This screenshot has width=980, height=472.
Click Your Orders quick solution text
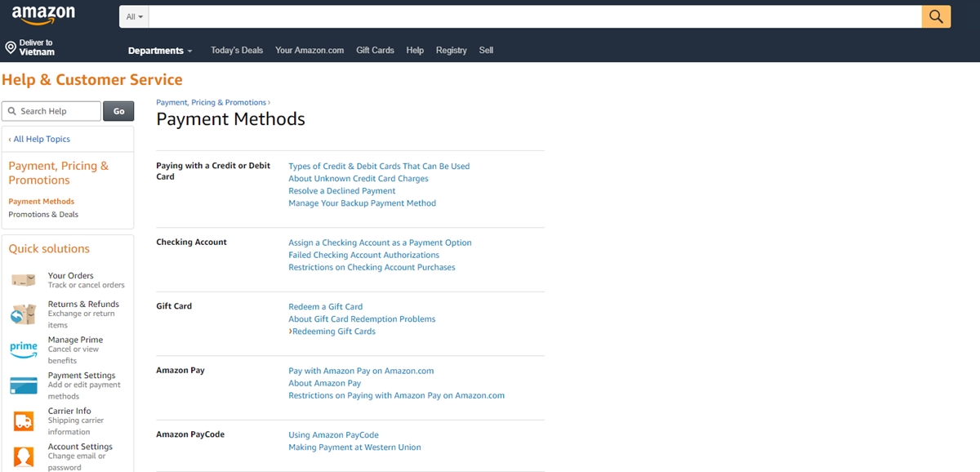[x=70, y=275]
